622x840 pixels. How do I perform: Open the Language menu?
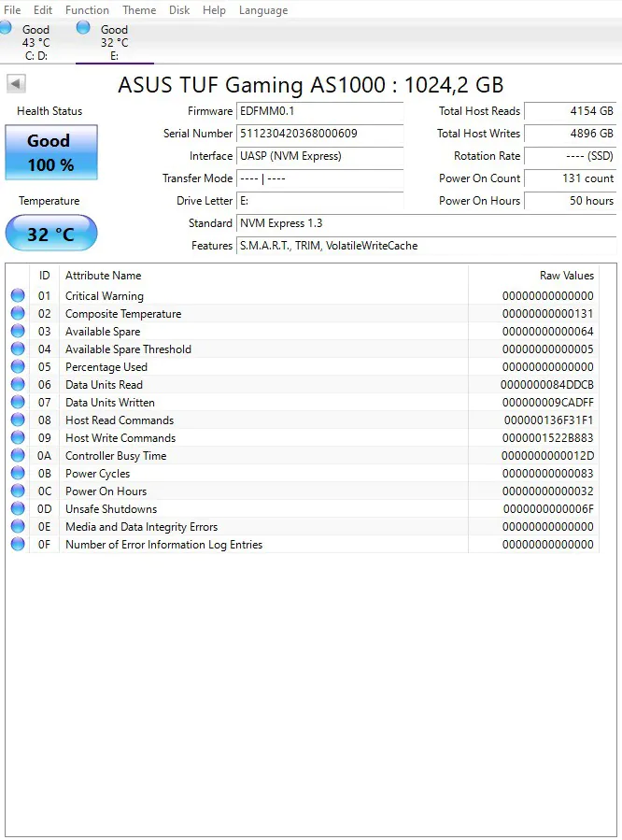coord(262,10)
